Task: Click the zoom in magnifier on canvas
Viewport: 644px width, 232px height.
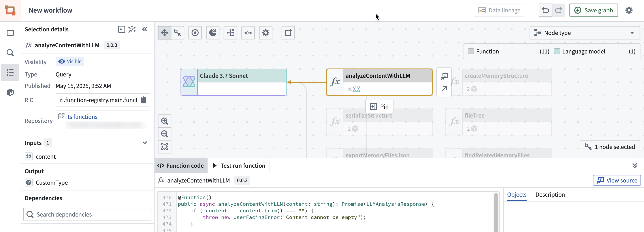Action: click(x=164, y=121)
